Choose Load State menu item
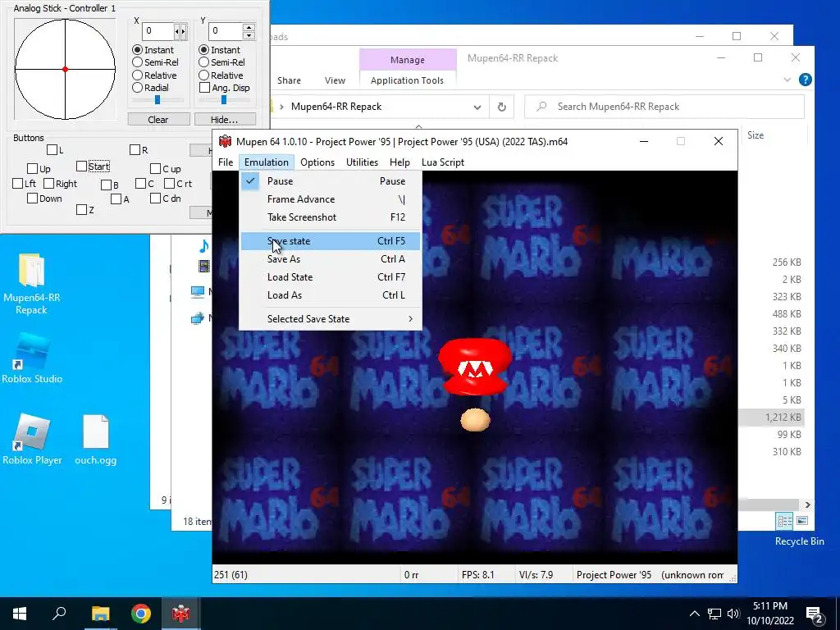This screenshot has width=840, height=630. point(331,277)
